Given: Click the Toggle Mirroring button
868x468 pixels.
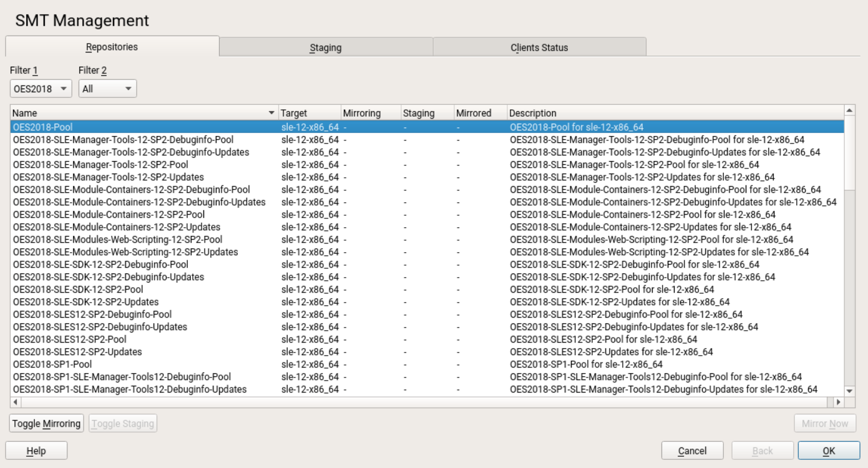Looking at the screenshot, I should [x=47, y=424].
